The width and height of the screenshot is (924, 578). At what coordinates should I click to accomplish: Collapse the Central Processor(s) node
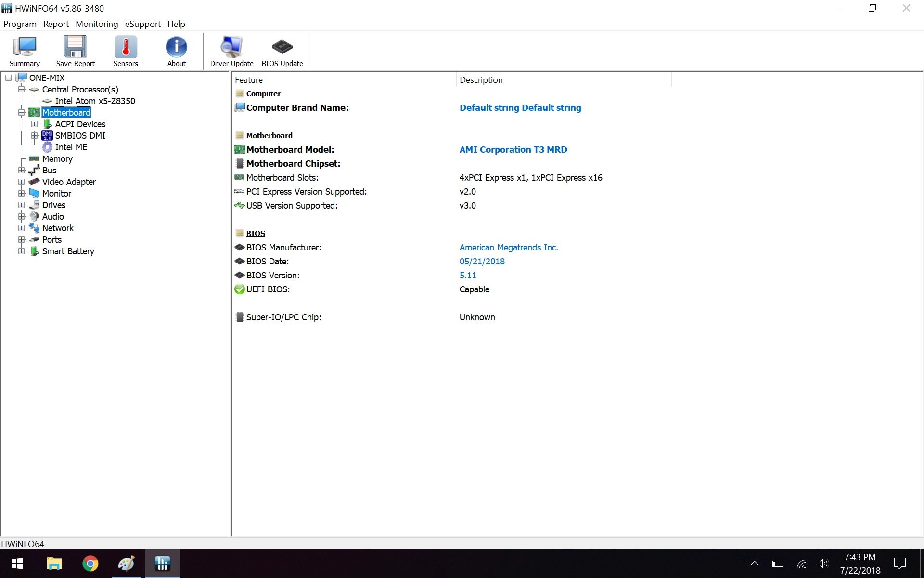point(22,90)
